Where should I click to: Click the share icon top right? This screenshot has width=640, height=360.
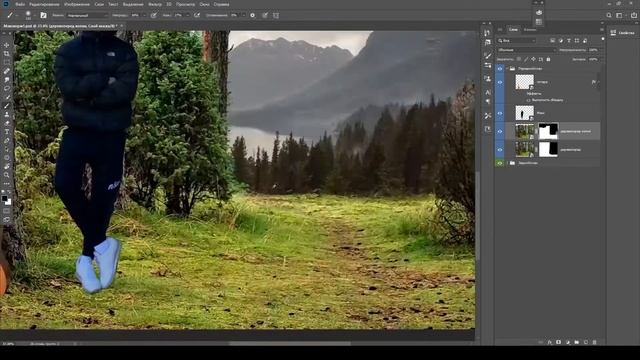tap(634, 15)
